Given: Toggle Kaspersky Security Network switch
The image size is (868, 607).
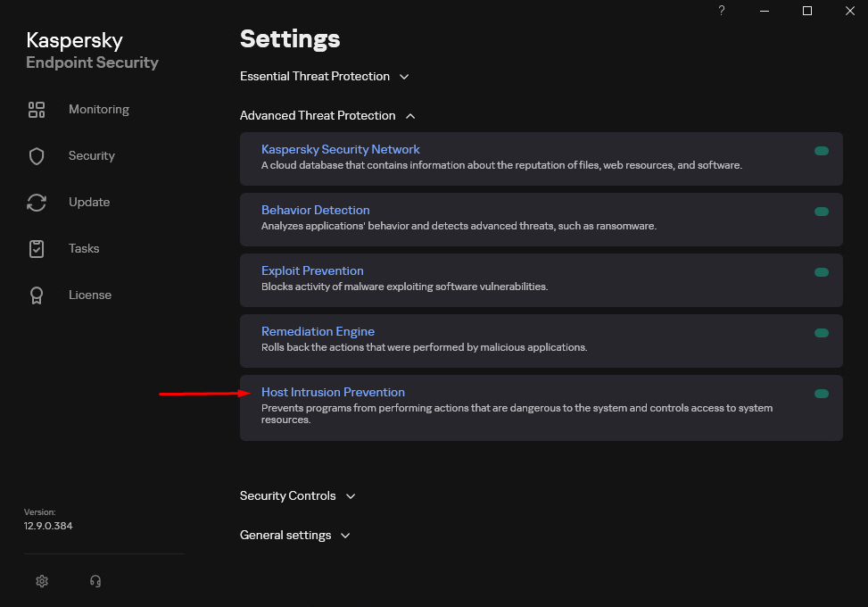Looking at the screenshot, I should tap(822, 151).
